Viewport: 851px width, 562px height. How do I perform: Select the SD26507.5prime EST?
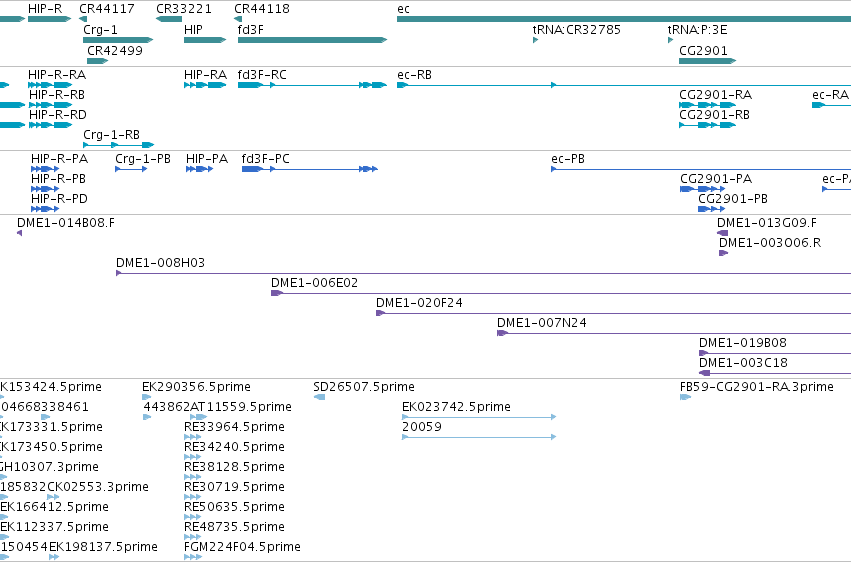tap(319, 397)
